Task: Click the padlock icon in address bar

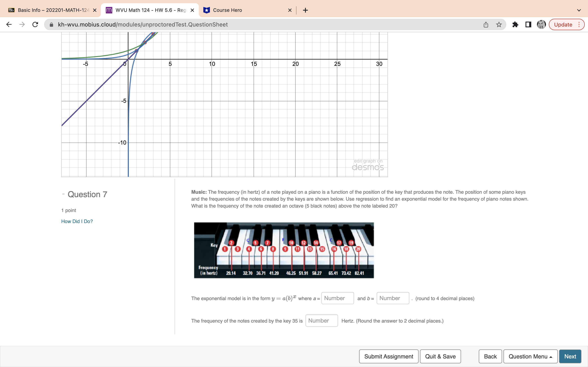Action: coord(51,24)
